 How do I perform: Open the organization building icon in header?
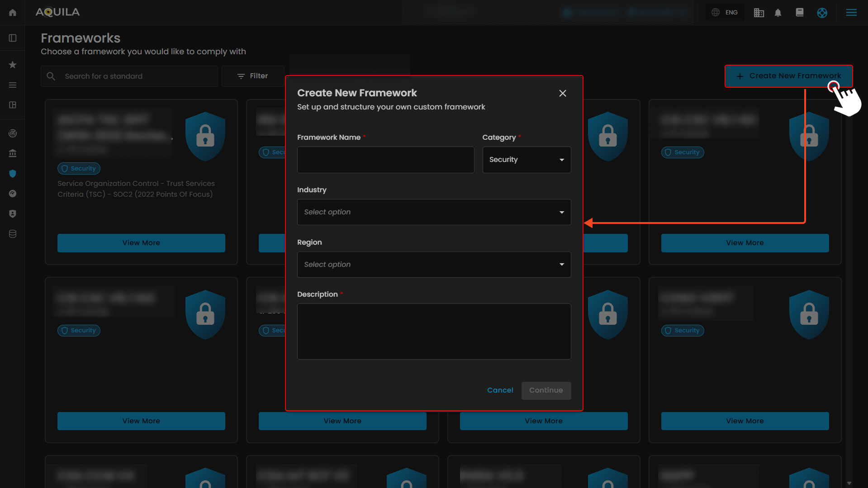(x=759, y=13)
